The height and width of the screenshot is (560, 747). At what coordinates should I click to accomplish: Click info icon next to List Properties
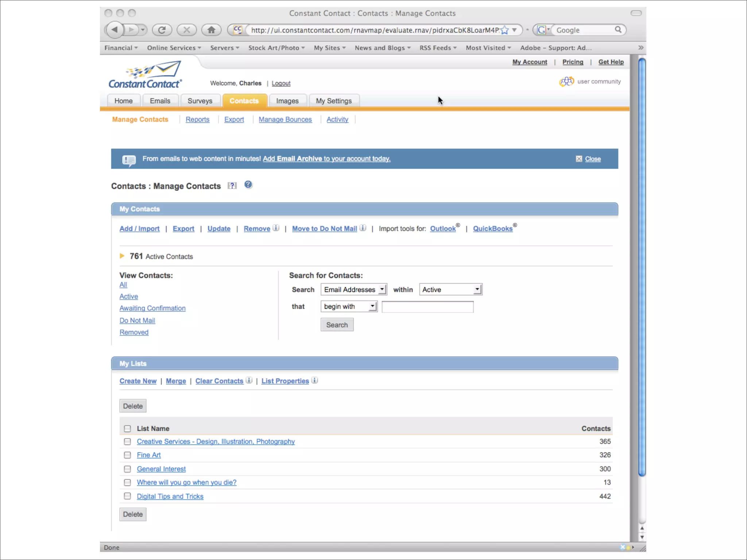pos(315,380)
